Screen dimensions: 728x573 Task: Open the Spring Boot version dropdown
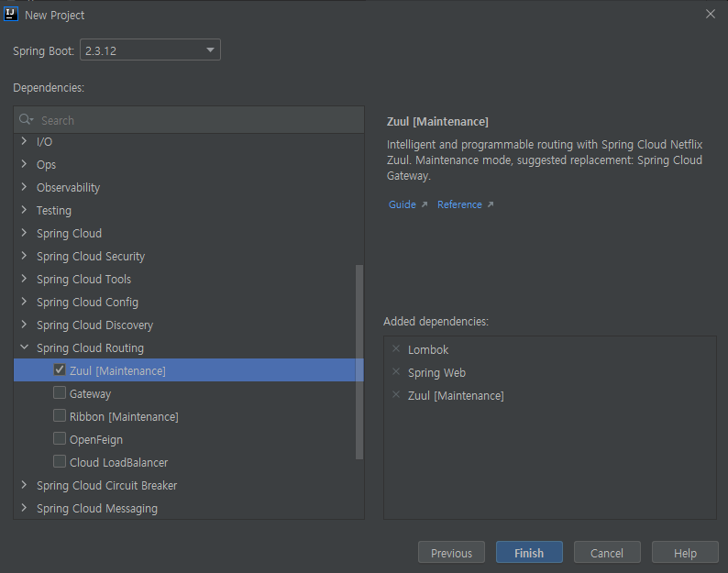pos(150,50)
